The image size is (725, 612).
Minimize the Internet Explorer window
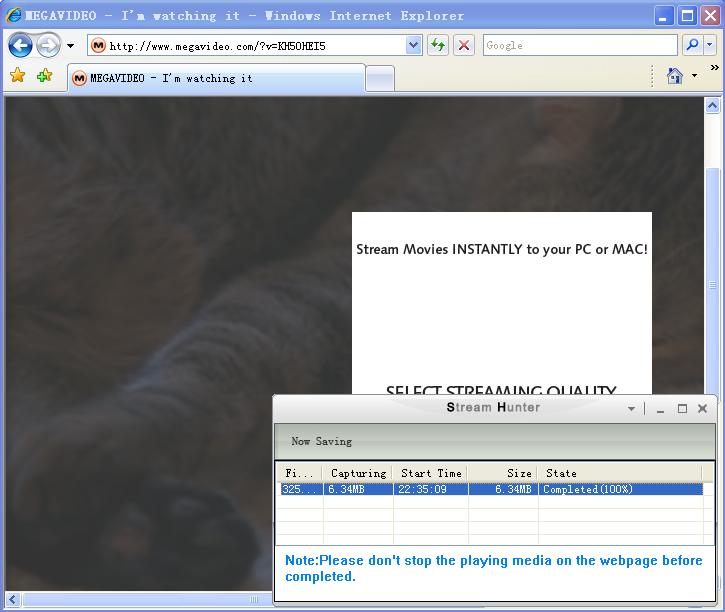coord(664,16)
